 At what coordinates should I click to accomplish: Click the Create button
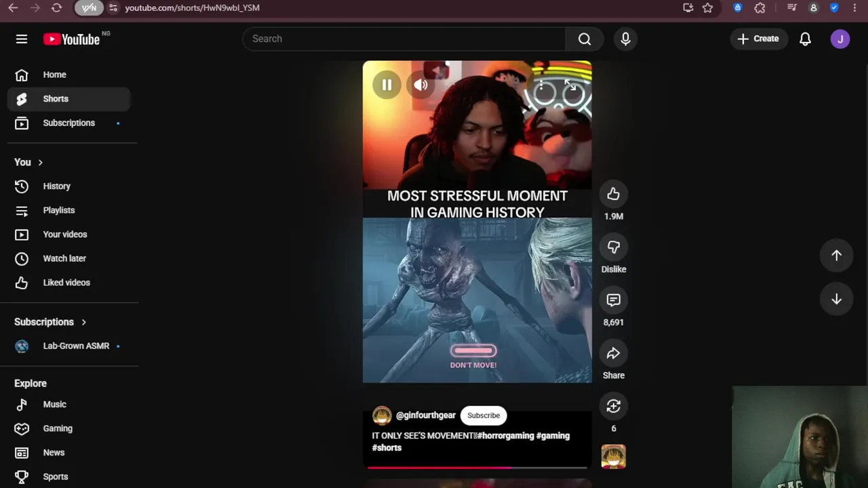pyautogui.click(x=758, y=39)
